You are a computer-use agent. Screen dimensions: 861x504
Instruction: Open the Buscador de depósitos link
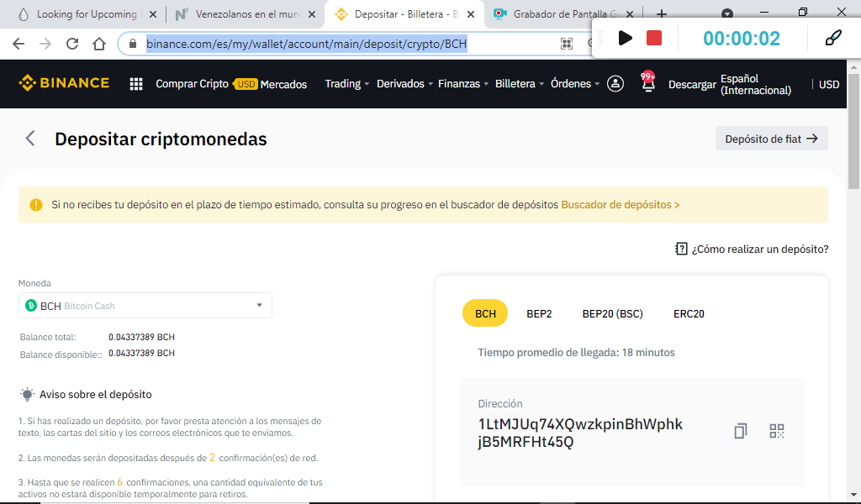(620, 205)
